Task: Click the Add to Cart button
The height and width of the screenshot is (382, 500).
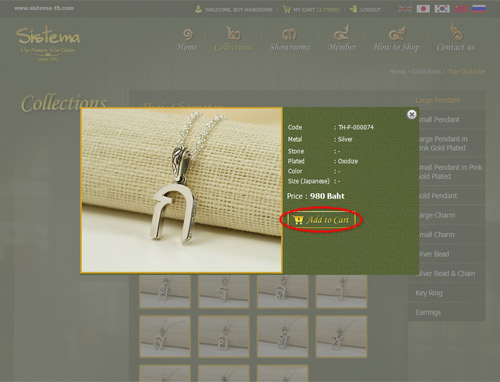Action: (321, 220)
